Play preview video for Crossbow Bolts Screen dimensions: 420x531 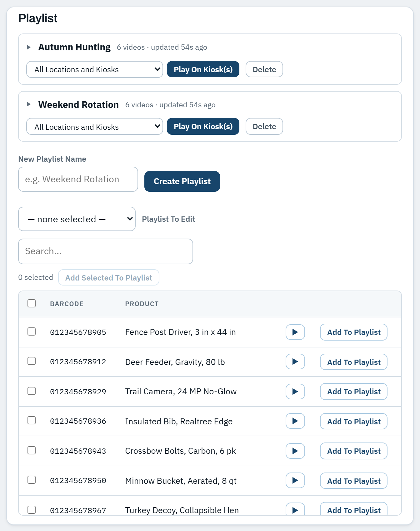[295, 451]
